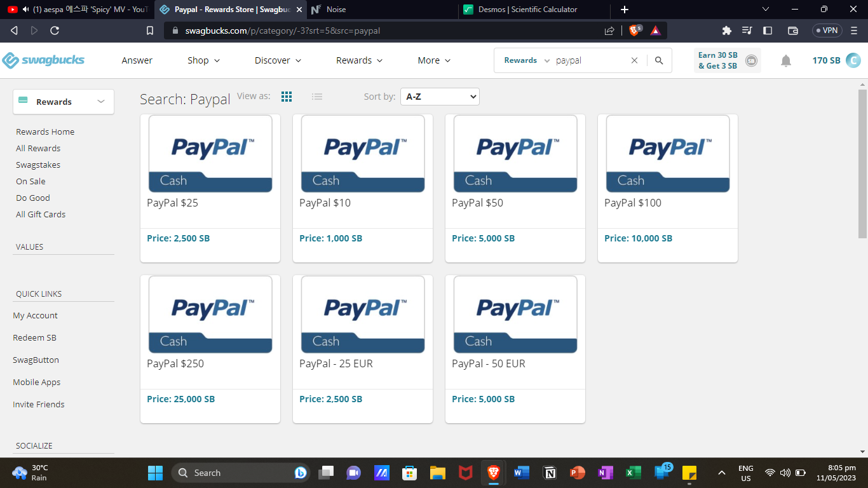Open the media playlist control icon
868x488 pixels.
(747, 30)
